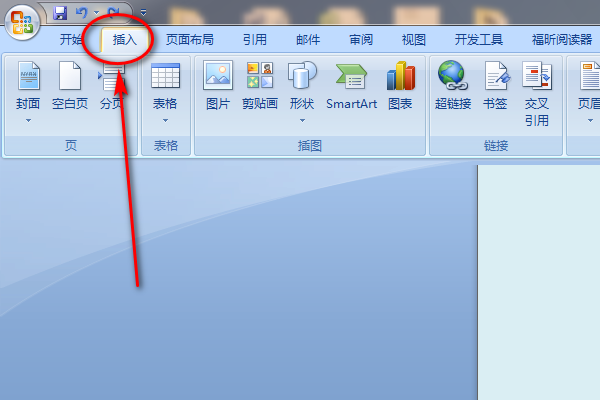Insert a SmartArt graphic
Screen dimensions: 600x400
tap(351, 86)
